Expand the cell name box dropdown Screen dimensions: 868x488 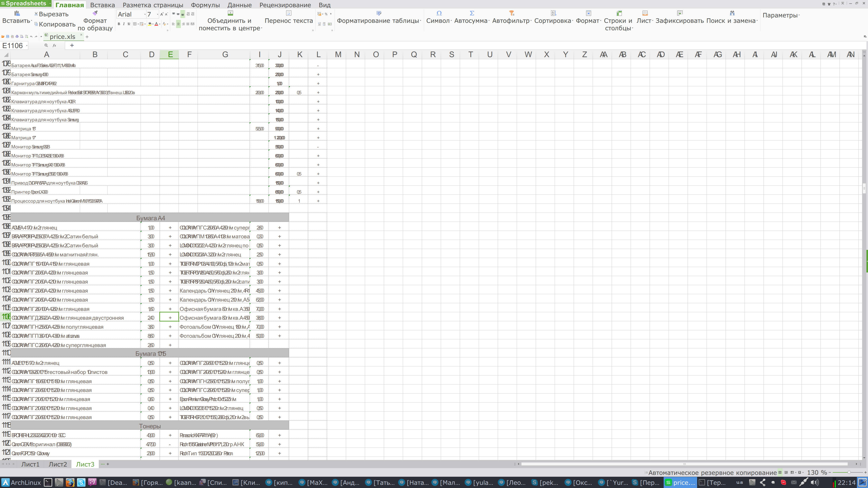(x=27, y=45)
